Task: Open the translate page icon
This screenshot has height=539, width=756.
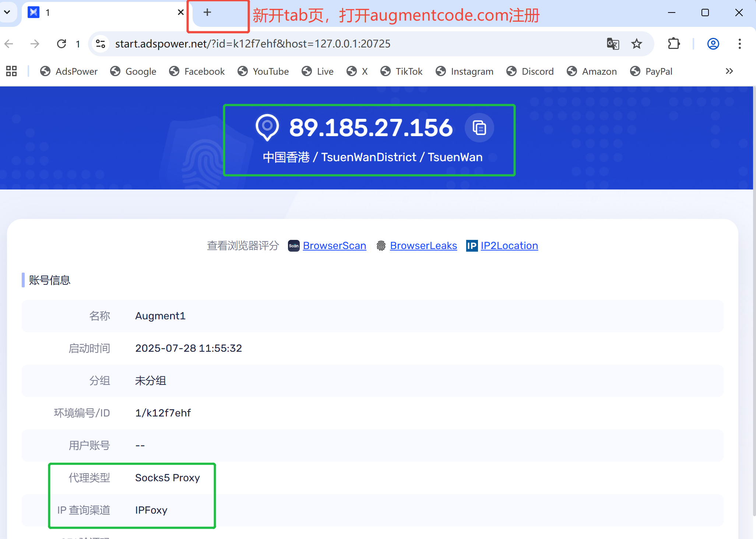Action: coord(613,44)
